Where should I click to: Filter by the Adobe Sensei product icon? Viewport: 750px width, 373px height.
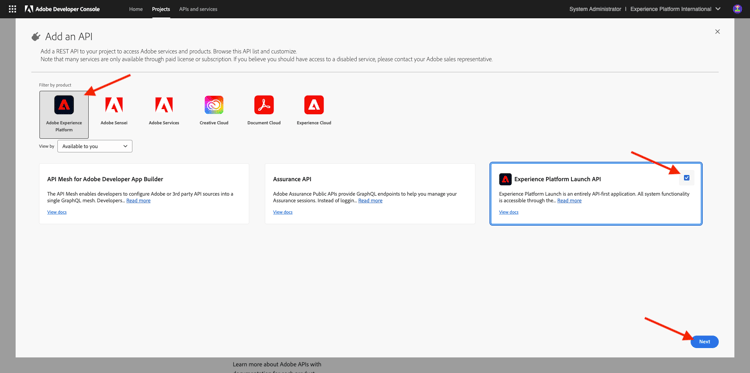pos(114,105)
